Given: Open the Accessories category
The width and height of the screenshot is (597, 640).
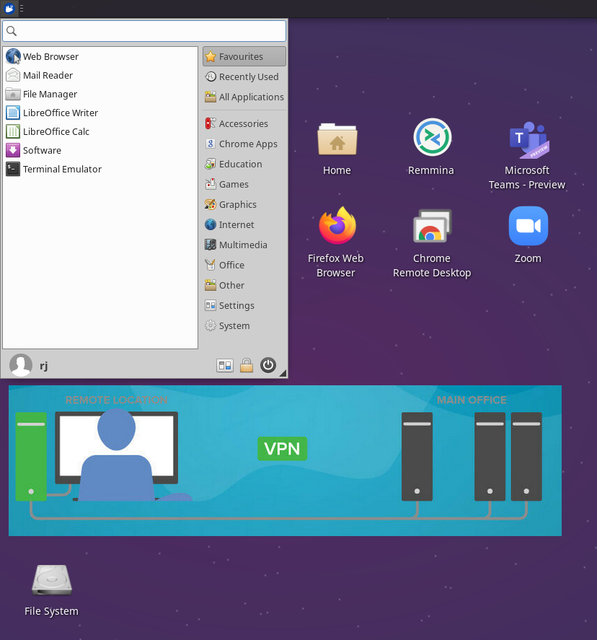Looking at the screenshot, I should click(244, 123).
